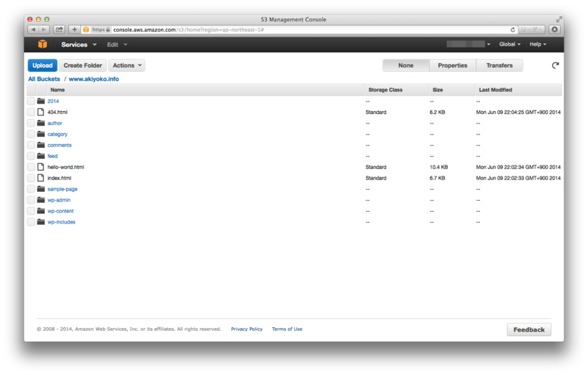Expand the Edit dropdown
The width and height of the screenshot is (588, 375).
[x=117, y=45]
